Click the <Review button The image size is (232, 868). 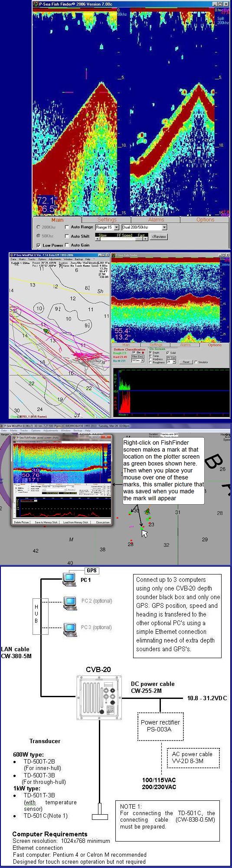click(158, 237)
